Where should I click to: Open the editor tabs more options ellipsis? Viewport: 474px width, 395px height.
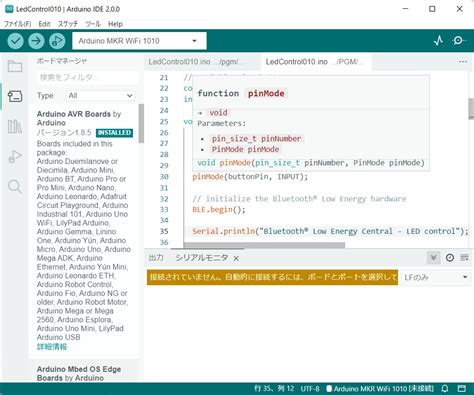click(x=462, y=62)
